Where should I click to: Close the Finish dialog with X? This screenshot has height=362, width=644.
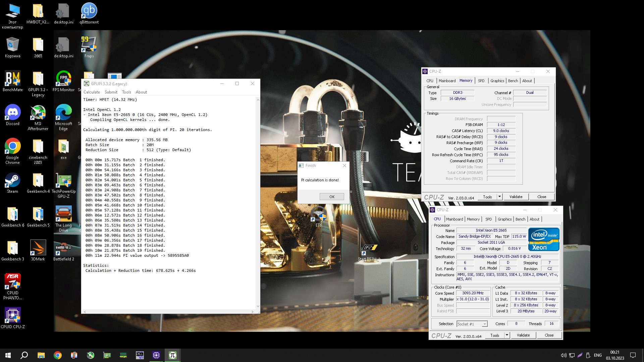pos(344,166)
